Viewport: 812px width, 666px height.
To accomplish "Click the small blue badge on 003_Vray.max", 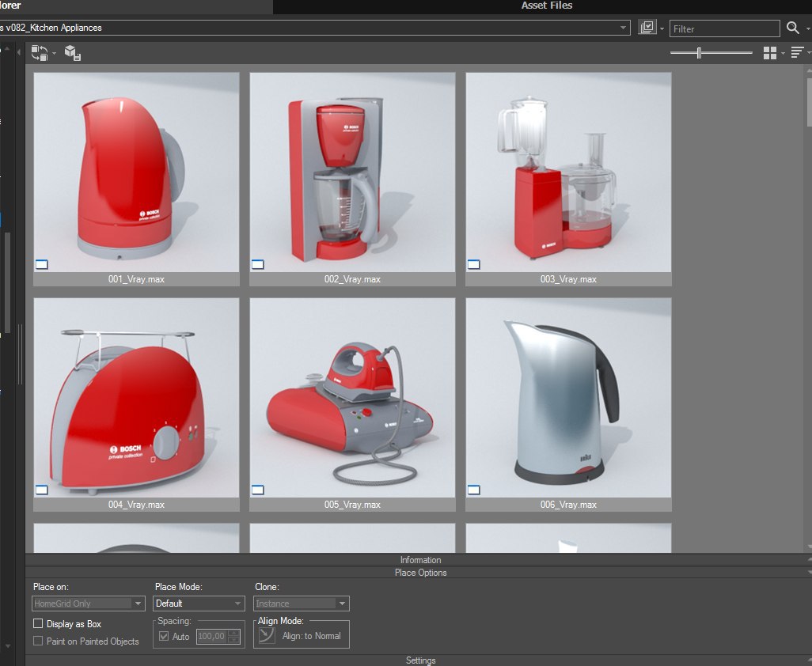I will pos(473,265).
